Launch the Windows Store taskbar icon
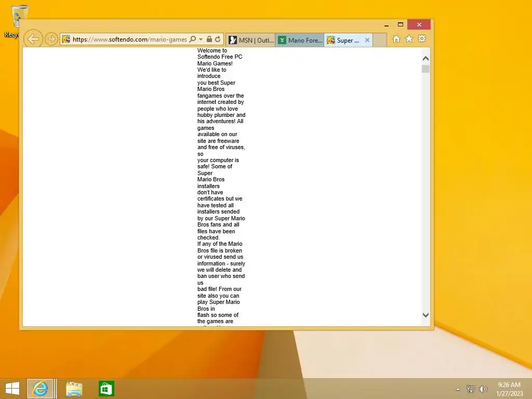532x399 pixels. tap(106, 389)
